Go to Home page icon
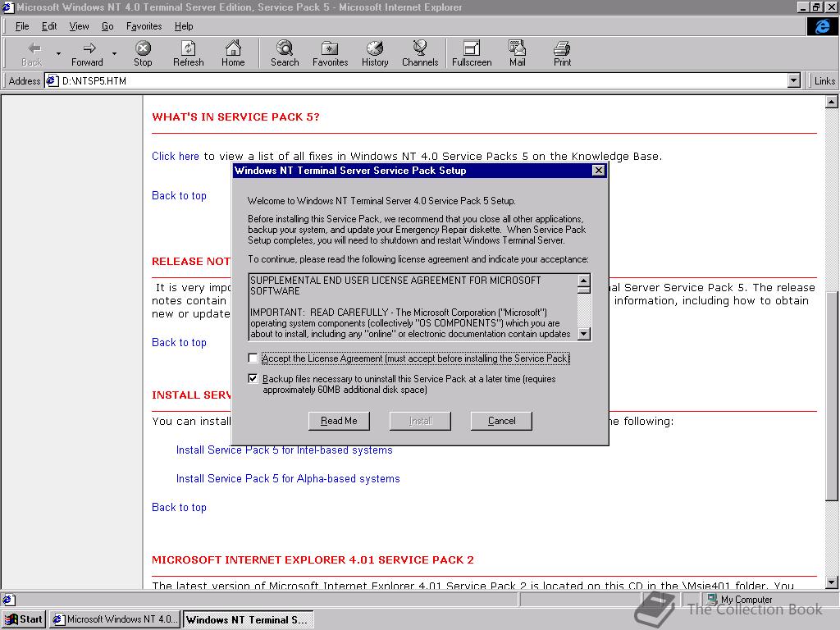Image resolution: width=840 pixels, height=630 pixels. 233,48
